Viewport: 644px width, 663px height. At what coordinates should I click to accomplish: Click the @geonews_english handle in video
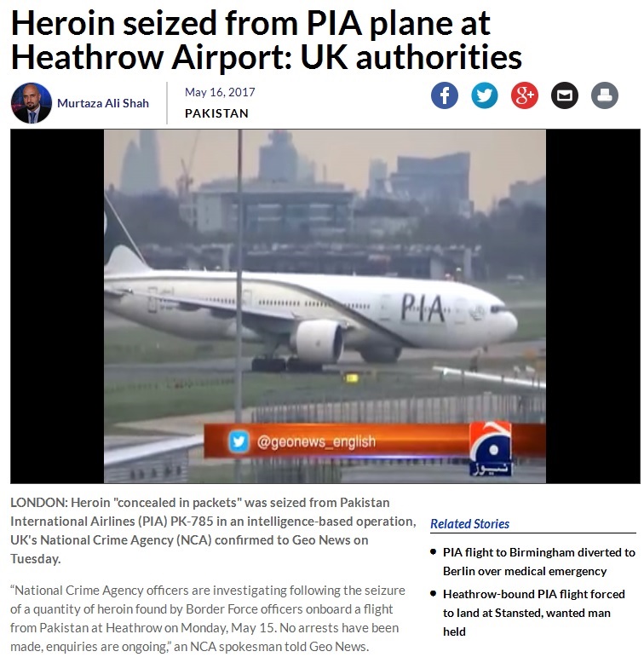tap(316, 442)
